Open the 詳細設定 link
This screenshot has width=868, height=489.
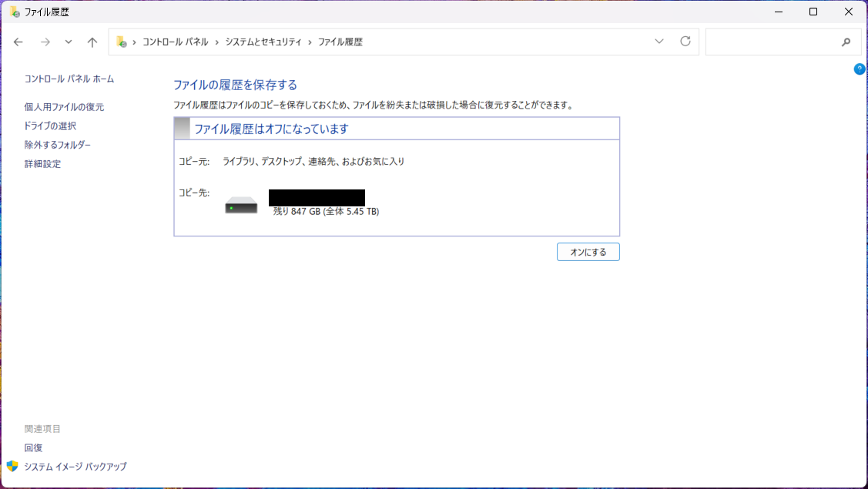point(42,164)
